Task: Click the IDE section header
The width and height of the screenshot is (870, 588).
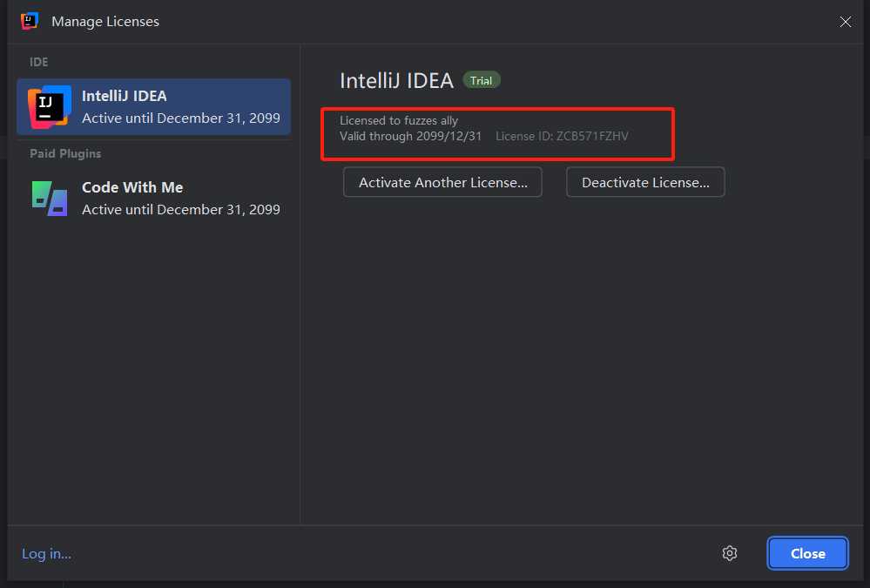Action: click(x=39, y=62)
